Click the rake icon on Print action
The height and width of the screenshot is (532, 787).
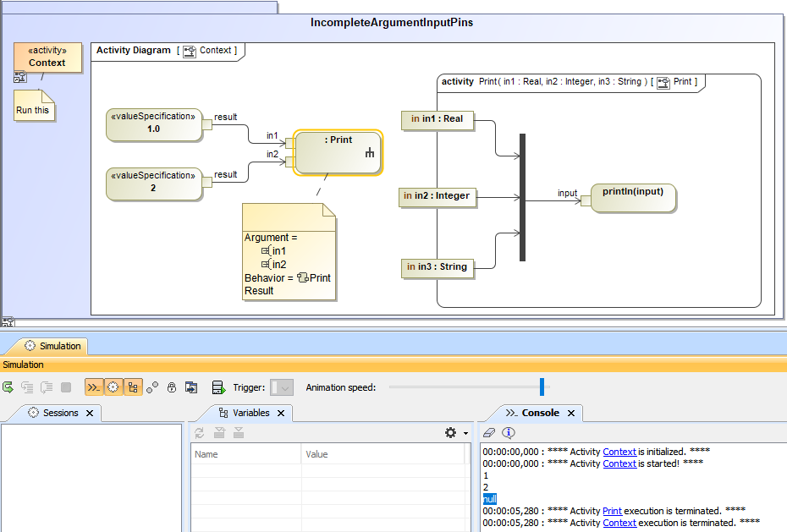(370, 153)
